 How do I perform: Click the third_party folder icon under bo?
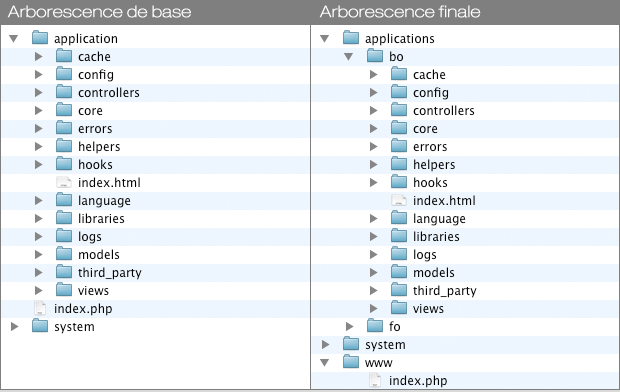pos(399,290)
